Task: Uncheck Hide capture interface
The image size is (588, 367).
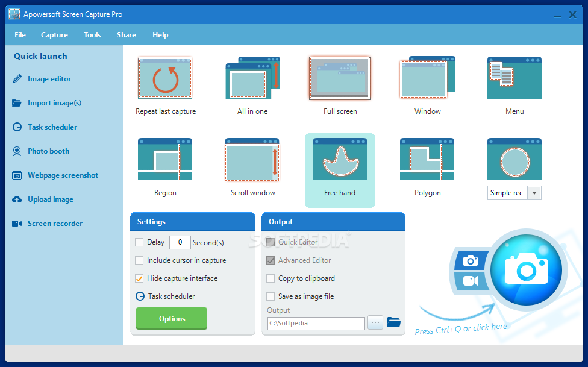Action: [x=139, y=278]
